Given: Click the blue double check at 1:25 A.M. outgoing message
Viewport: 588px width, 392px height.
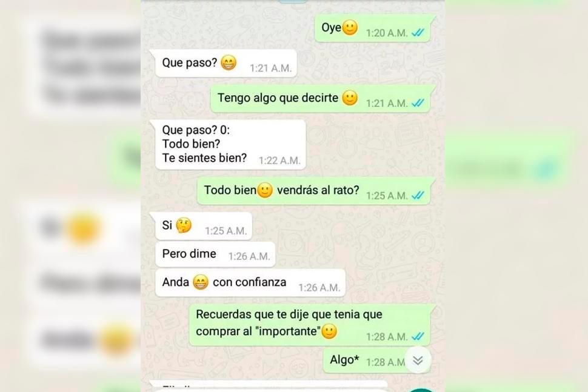Looking at the screenshot, I should click(418, 195).
